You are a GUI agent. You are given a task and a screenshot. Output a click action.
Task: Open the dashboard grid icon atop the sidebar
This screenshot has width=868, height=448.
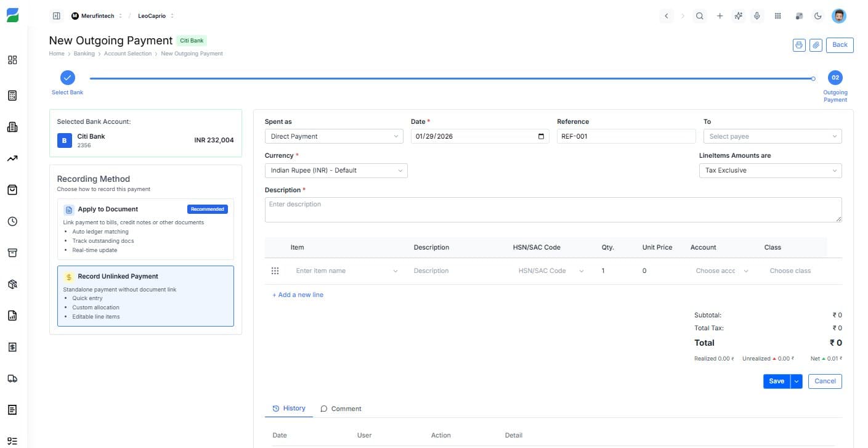coord(12,60)
